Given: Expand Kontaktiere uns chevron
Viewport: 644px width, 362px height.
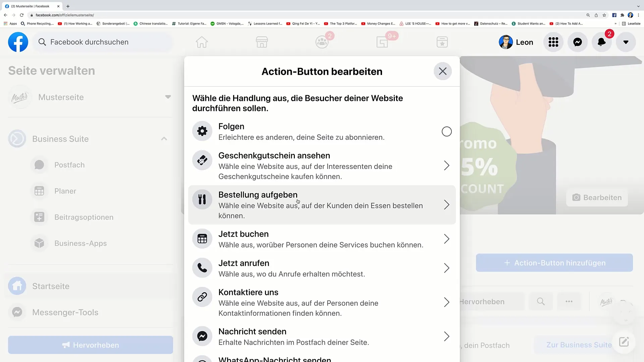Looking at the screenshot, I should tap(446, 302).
